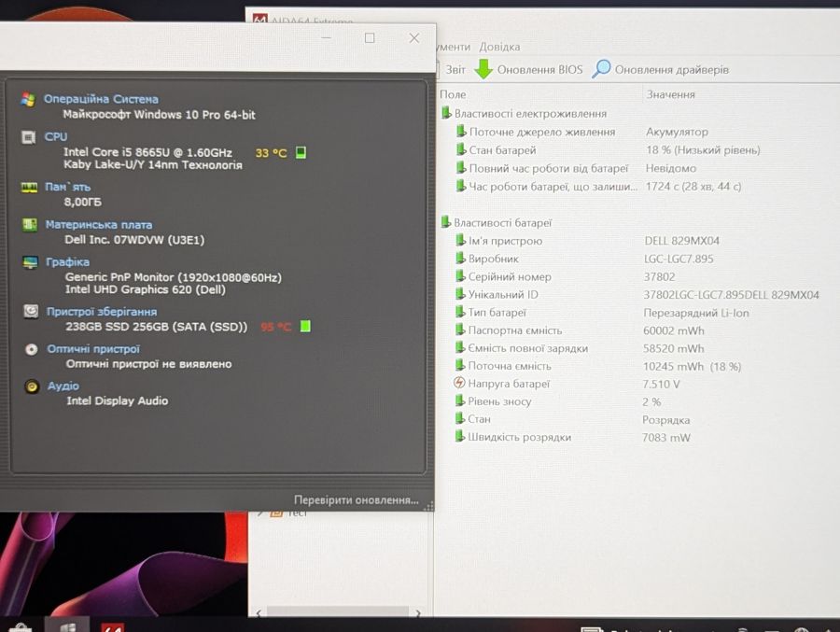Image resolution: width=840 pixels, height=632 pixels.
Task: Minimize the Speccy window
Action: (327, 37)
